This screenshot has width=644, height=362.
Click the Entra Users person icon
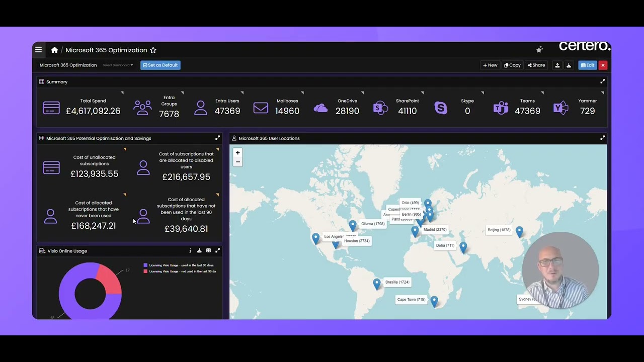coord(201,108)
